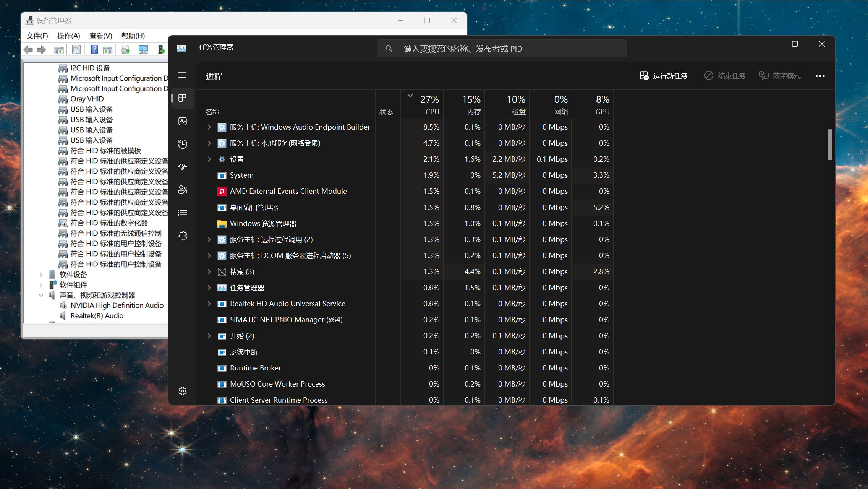The width and height of the screenshot is (868, 489).
Task: Select the Processes page icon in sidebar
Action: click(x=183, y=98)
